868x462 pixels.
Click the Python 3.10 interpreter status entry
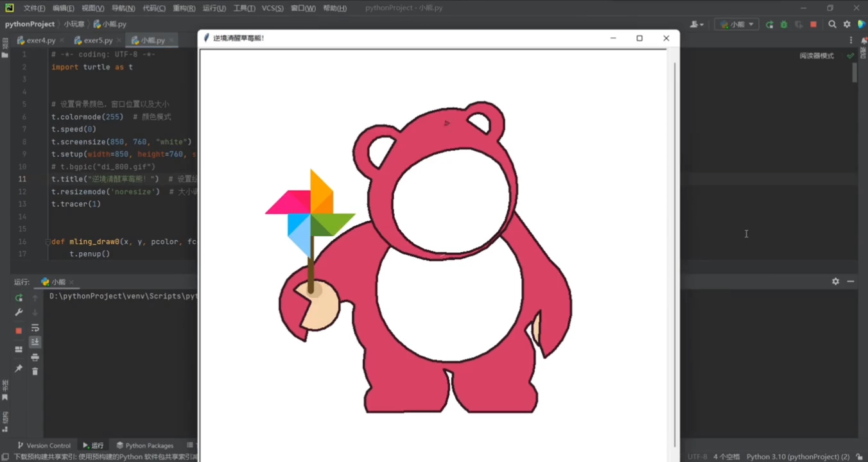pyautogui.click(x=798, y=457)
